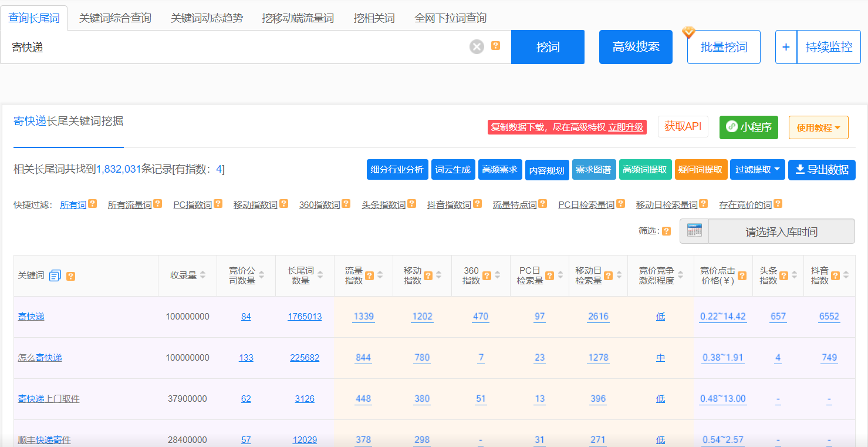Open the help icon inside the search box
Viewport: 868px width, 447px height.
(x=496, y=45)
